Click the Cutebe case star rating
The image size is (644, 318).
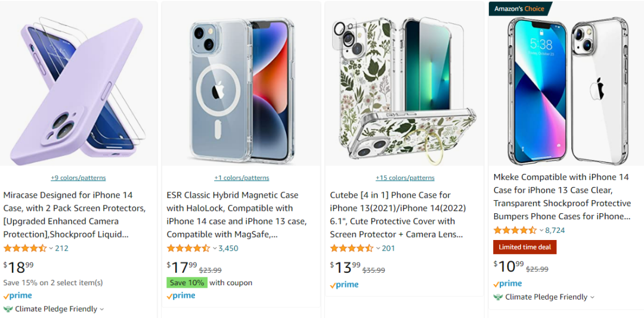(x=352, y=248)
